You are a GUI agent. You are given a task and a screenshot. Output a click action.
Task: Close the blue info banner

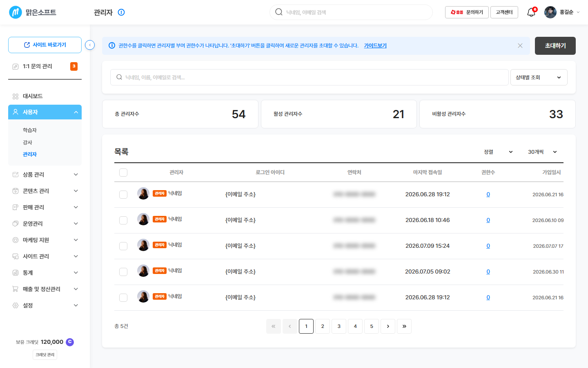point(520,46)
